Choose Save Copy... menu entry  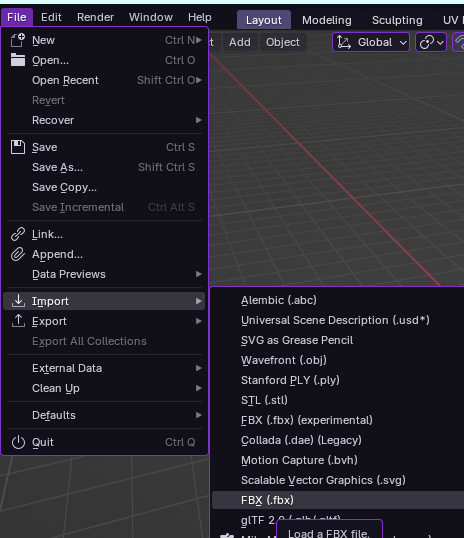coord(104,187)
